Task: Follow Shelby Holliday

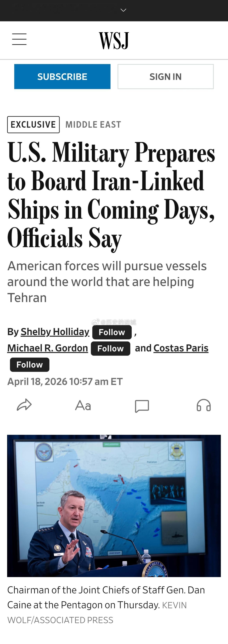Action: 112,332
